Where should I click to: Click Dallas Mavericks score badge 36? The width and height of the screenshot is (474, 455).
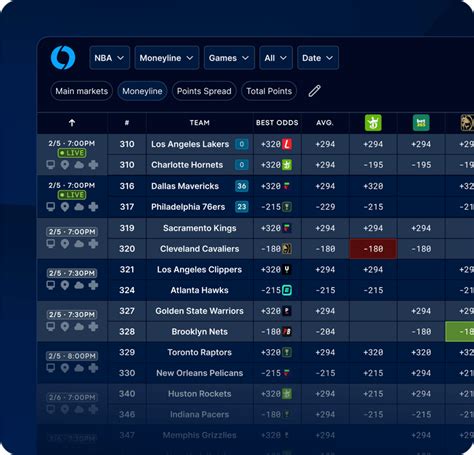click(x=242, y=186)
